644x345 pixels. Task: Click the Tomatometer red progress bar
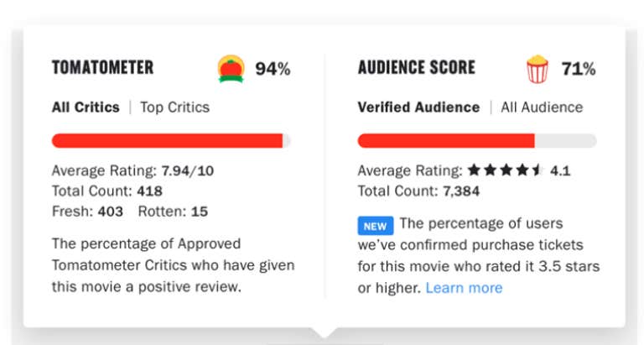tap(171, 141)
